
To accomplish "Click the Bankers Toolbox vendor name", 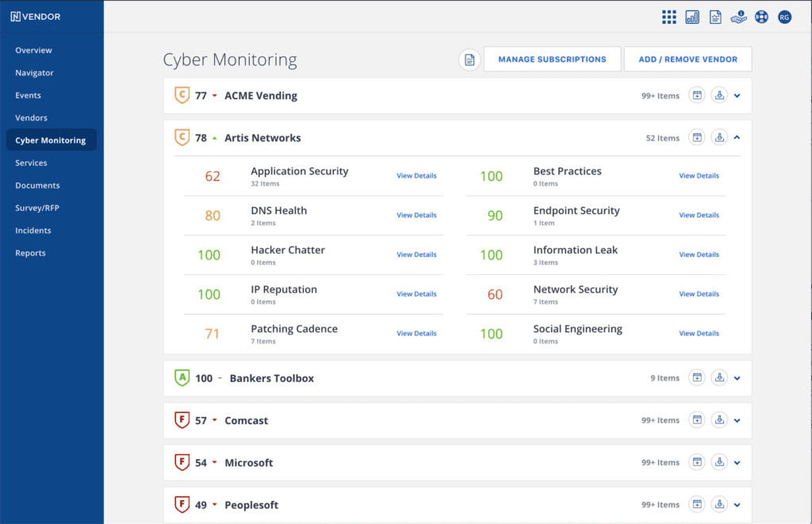I will coord(271,378).
